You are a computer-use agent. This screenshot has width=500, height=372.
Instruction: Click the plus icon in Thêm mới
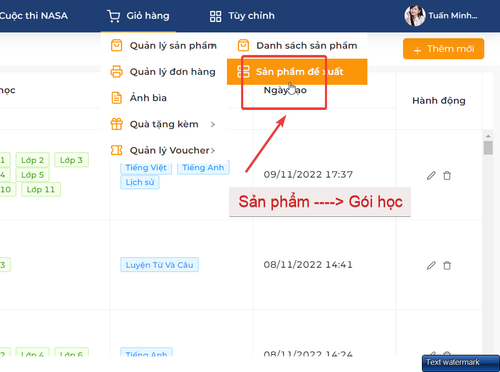click(x=417, y=51)
